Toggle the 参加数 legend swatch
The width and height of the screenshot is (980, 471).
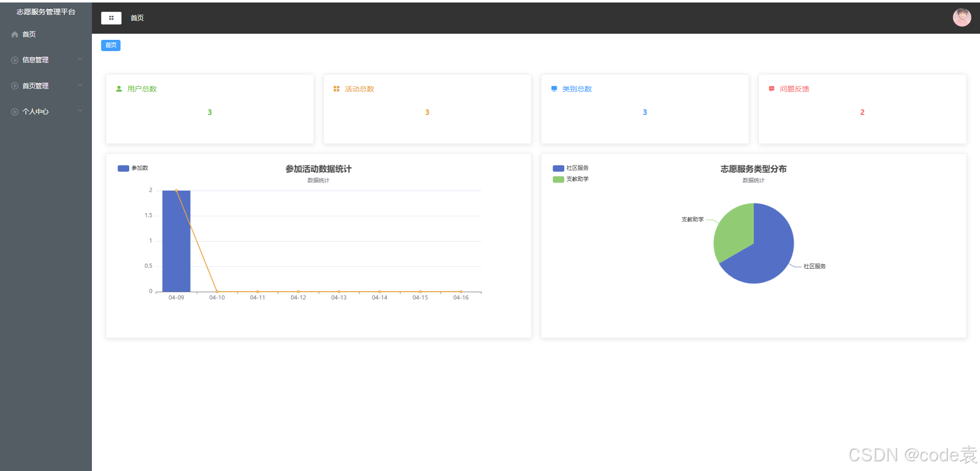pyautogui.click(x=123, y=168)
